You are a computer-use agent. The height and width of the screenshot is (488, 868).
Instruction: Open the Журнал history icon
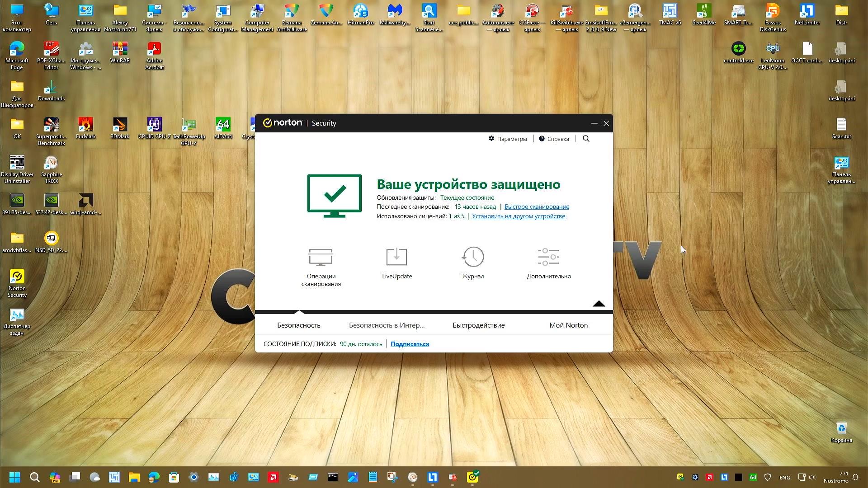pos(473,258)
